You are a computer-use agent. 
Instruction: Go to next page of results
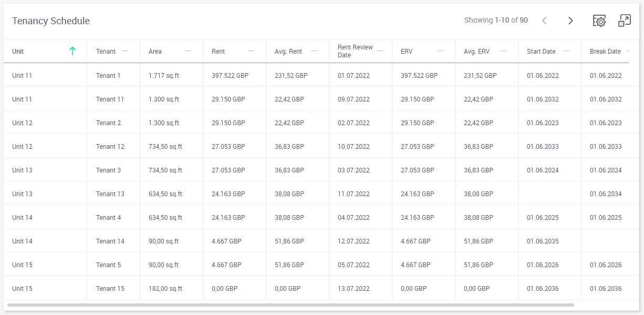(x=570, y=21)
